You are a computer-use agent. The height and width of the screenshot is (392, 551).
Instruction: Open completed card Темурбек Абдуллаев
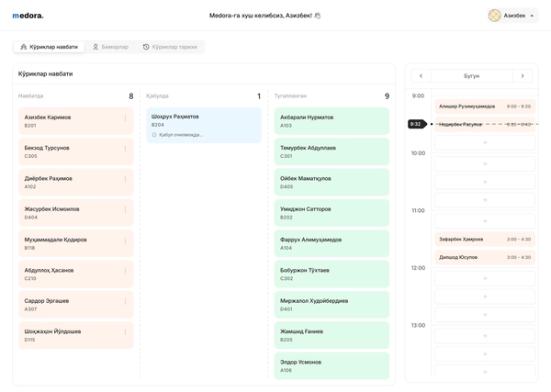[332, 151]
